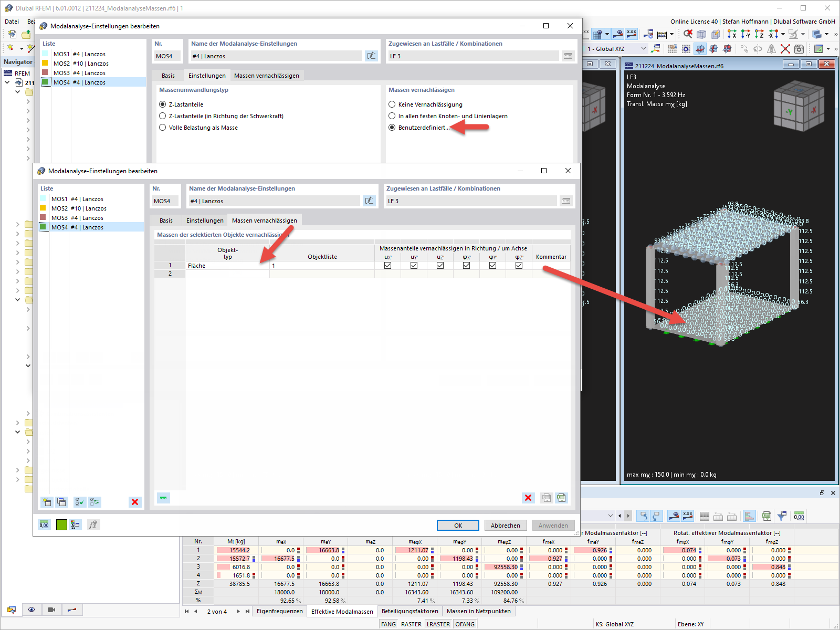Click the green color swatch near dialog bottom
Viewport: 840px width, 630px height.
click(x=61, y=524)
